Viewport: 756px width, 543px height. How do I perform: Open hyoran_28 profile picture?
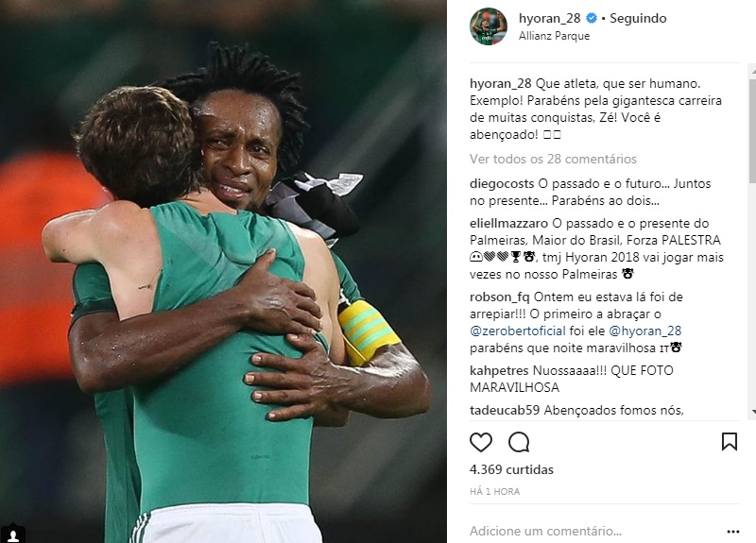[x=489, y=26]
